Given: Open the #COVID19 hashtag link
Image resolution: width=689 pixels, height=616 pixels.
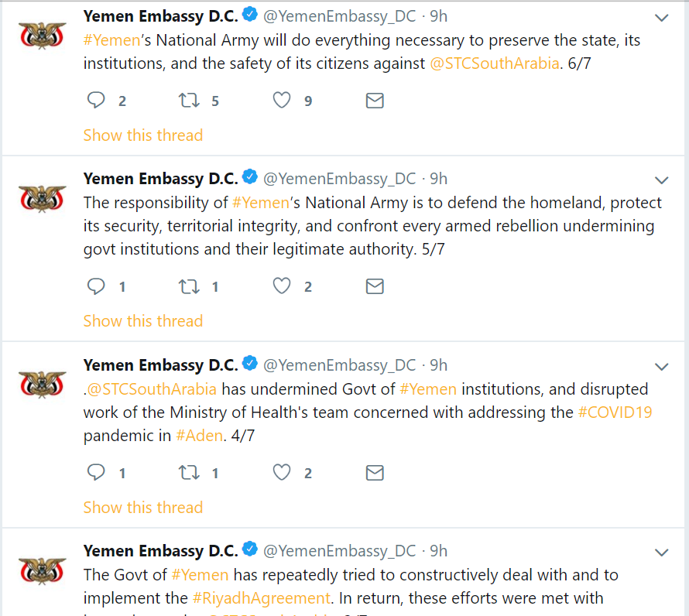Looking at the screenshot, I should point(615,412).
